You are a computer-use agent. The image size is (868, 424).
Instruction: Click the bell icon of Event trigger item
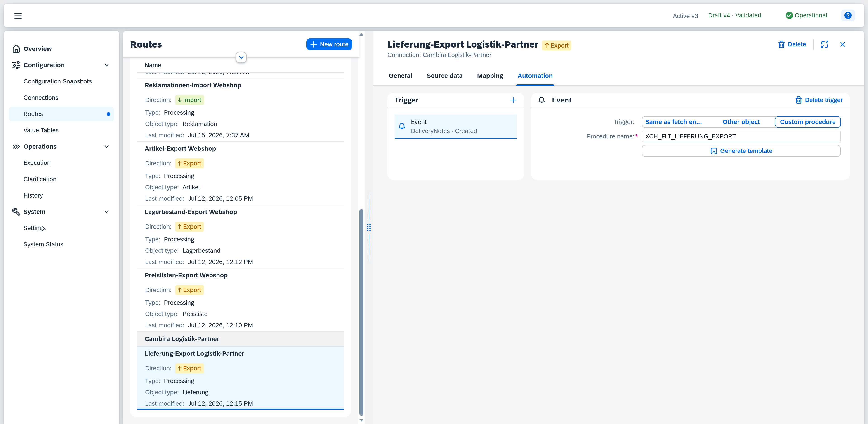(402, 126)
